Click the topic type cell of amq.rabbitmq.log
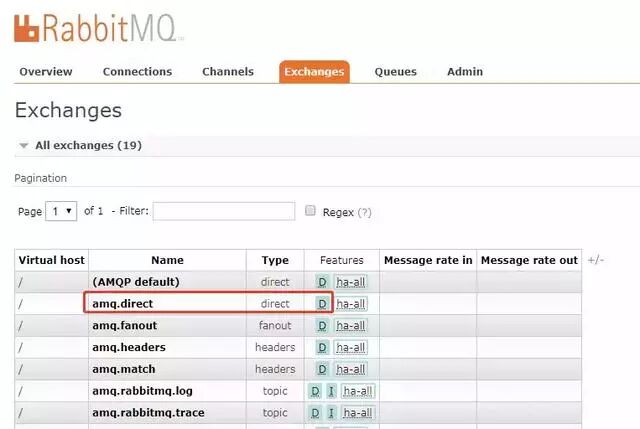The image size is (640, 429). pos(275,391)
